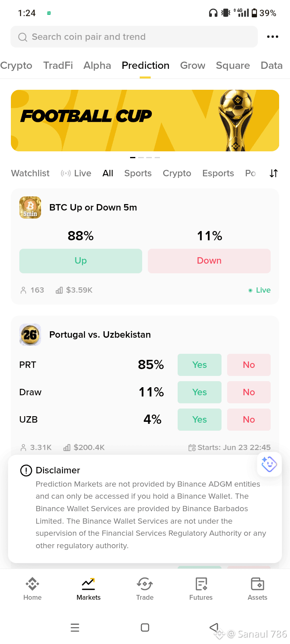Open the three-dot more options menu
Viewport: 290px width, 644px height.
click(273, 37)
